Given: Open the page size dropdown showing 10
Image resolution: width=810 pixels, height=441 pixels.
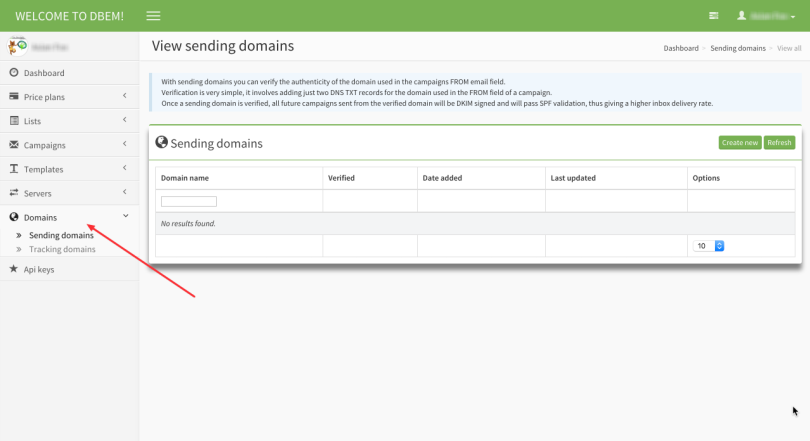Looking at the screenshot, I should (x=709, y=245).
